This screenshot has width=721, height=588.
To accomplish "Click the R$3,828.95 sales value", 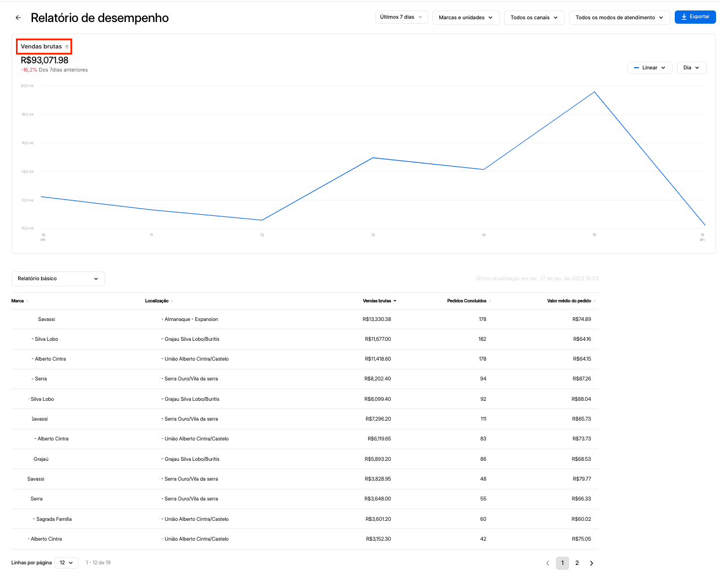I will tap(378, 479).
